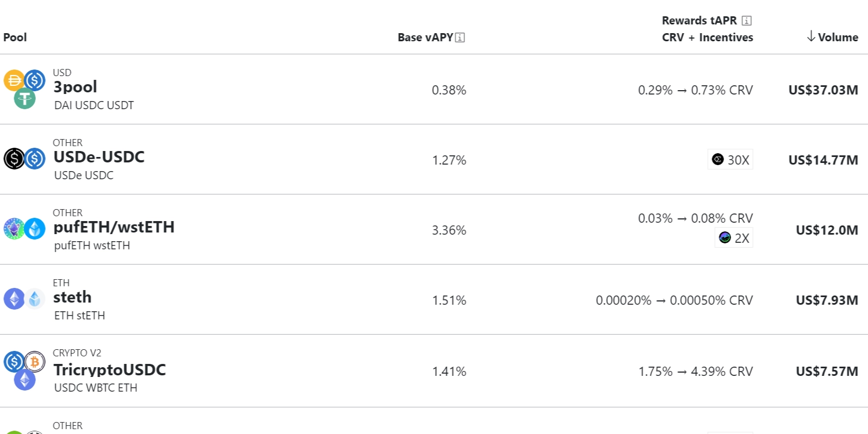
Task: Click the US$37.03M volume value
Action: click(x=823, y=90)
